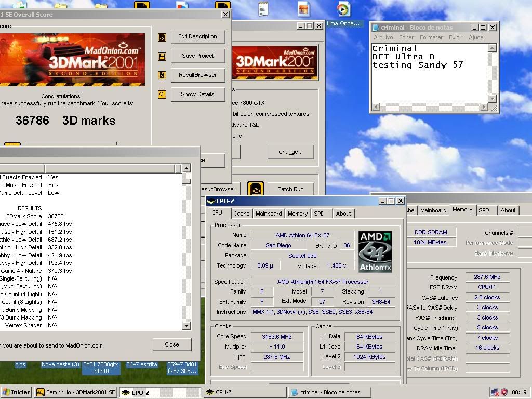Click the Code Name value San Diego
532x399 pixels.
[x=278, y=245]
